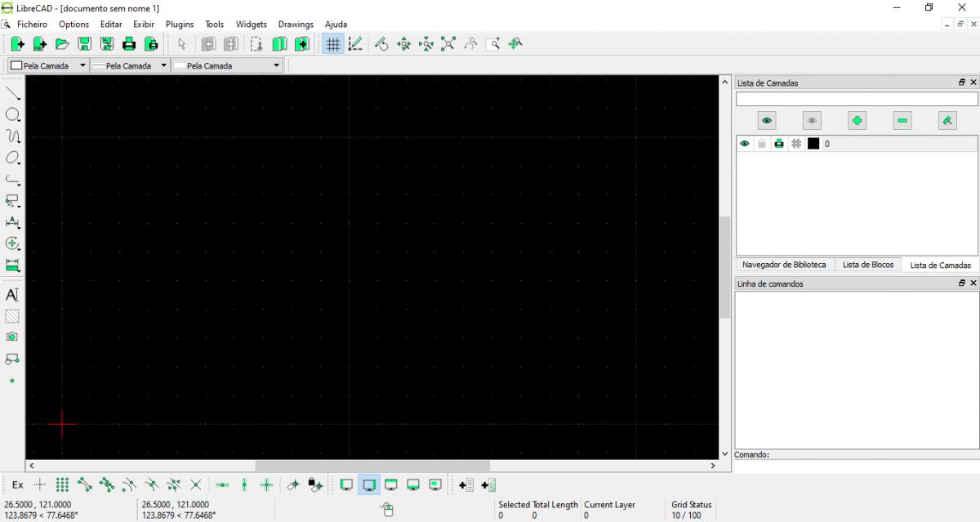Remove the layer with minus button
The height and width of the screenshot is (522, 980).
pyautogui.click(x=902, y=121)
